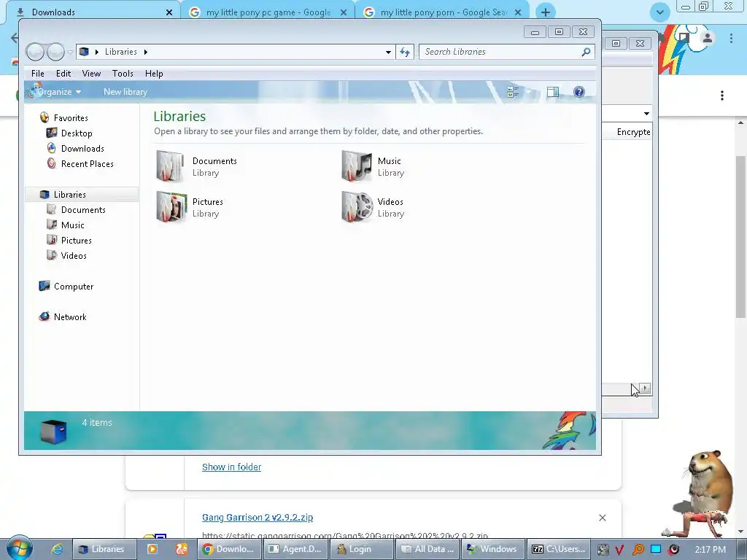Switch to the Login taskbar button
Screen dimensions: 747x560
[x=361, y=549]
